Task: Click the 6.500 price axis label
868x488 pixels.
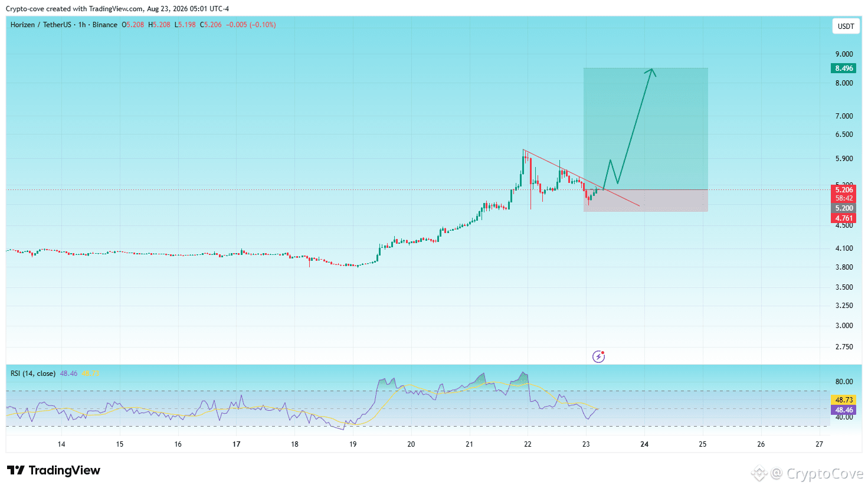Action: coord(844,135)
